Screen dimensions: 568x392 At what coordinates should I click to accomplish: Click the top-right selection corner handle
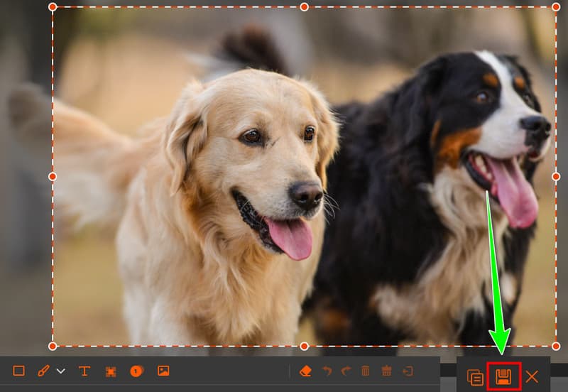[556, 7]
